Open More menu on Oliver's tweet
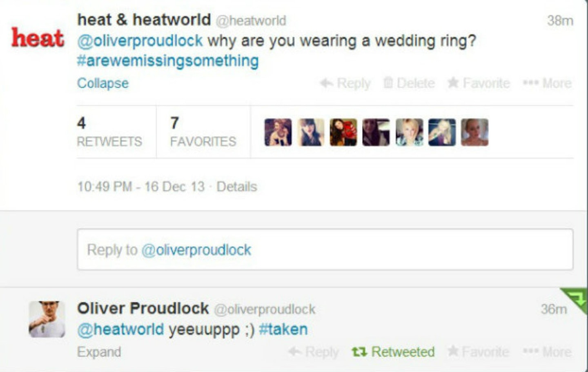 click(547, 352)
